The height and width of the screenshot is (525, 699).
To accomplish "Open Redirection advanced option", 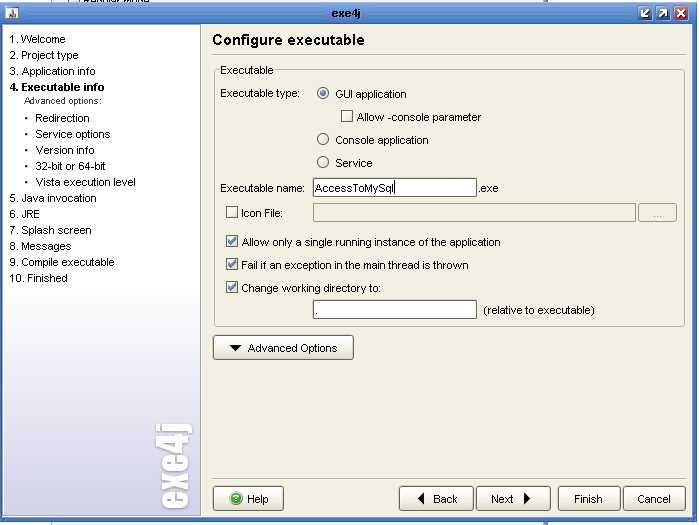I will [62, 118].
